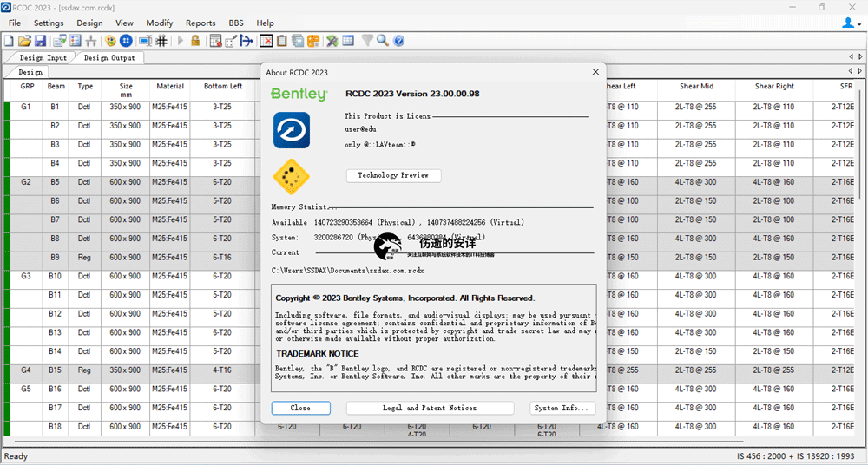The image size is (868, 465).
Task: Click the gray funnel filter icon
Action: 367,41
